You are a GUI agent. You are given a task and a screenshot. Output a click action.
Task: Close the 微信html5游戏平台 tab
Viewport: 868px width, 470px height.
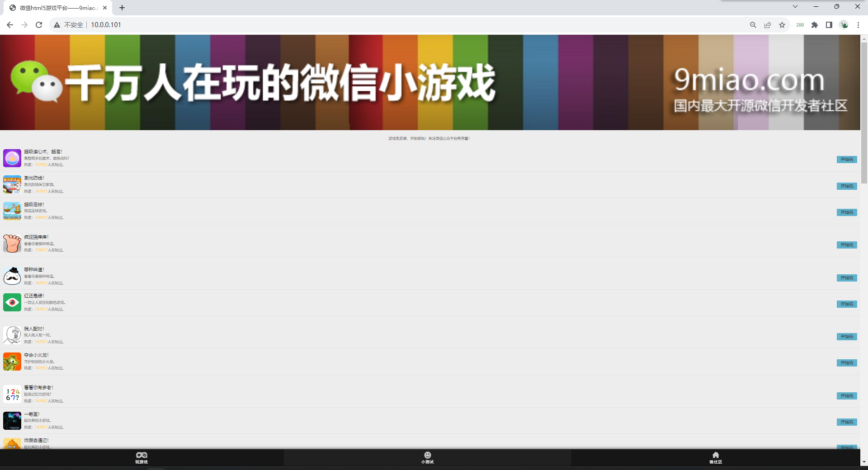click(x=105, y=8)
